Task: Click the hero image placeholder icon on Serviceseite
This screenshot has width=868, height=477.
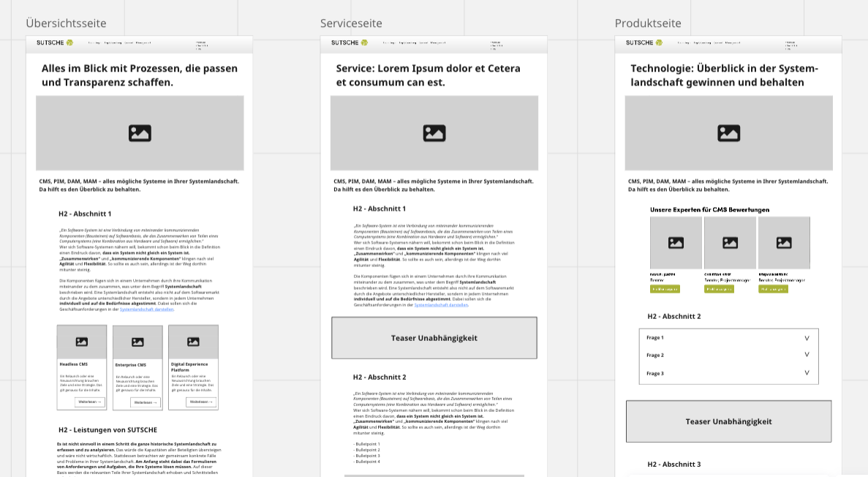Action: pyautogui.click(x=434, y=133)
